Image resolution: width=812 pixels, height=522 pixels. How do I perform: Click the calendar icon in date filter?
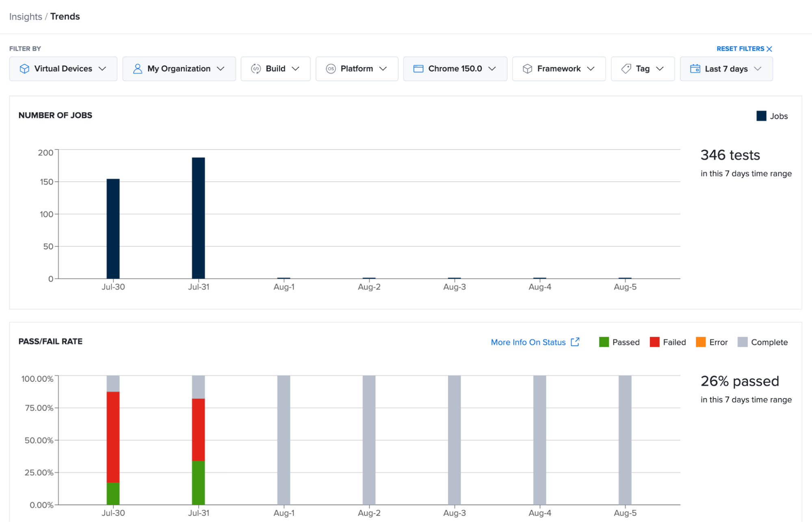pos(695,68)
